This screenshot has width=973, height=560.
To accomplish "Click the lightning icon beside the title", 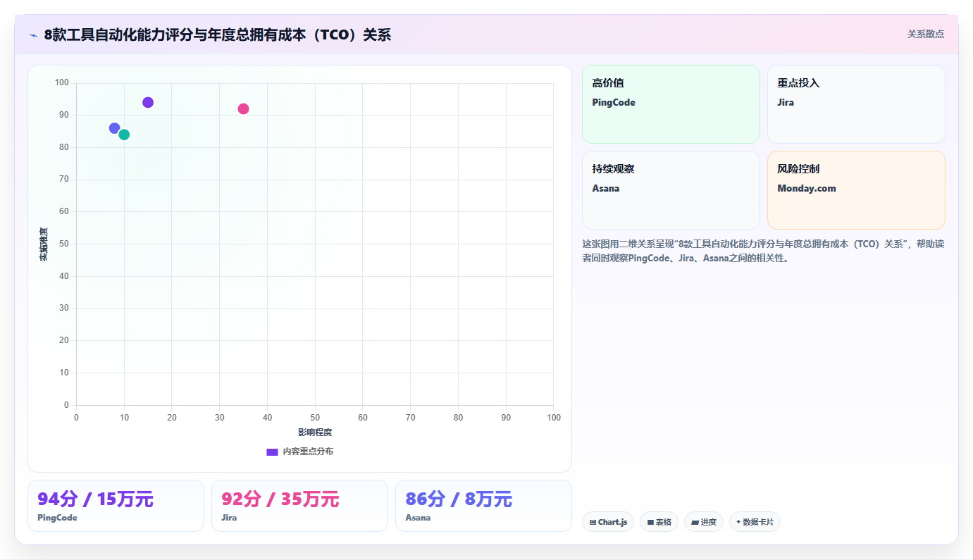I will point(33,35).
